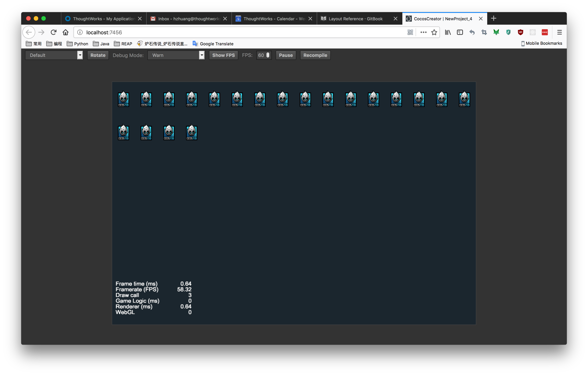Screen dimensions: 588x375
Task: Click the FPS value stepper field
Action: (264, 55)
